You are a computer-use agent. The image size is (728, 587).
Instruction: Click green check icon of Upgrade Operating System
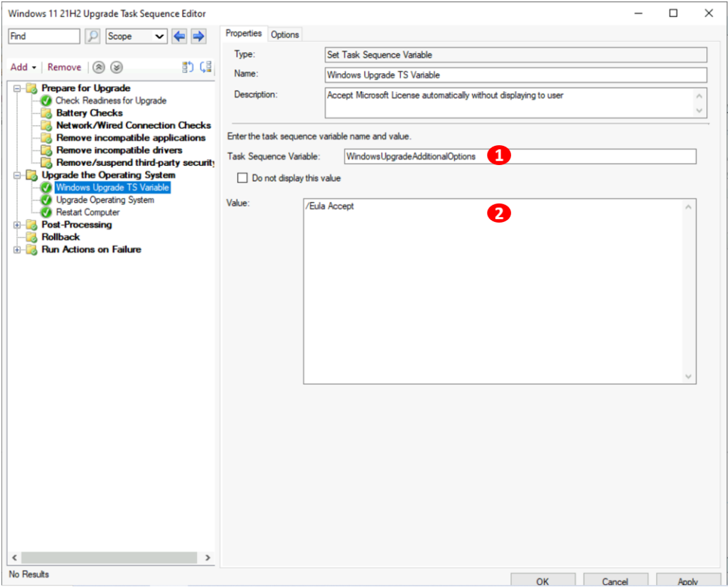click(x=46, y=200)
